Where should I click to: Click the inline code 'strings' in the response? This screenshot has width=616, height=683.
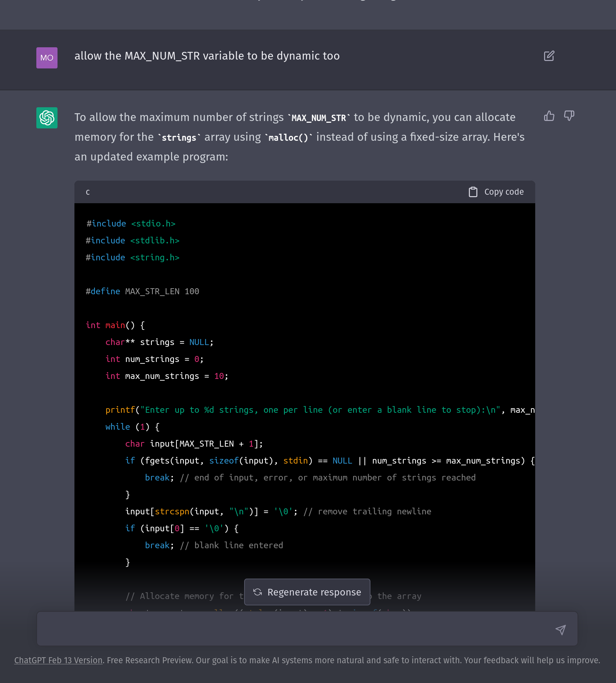click(179, 138)
